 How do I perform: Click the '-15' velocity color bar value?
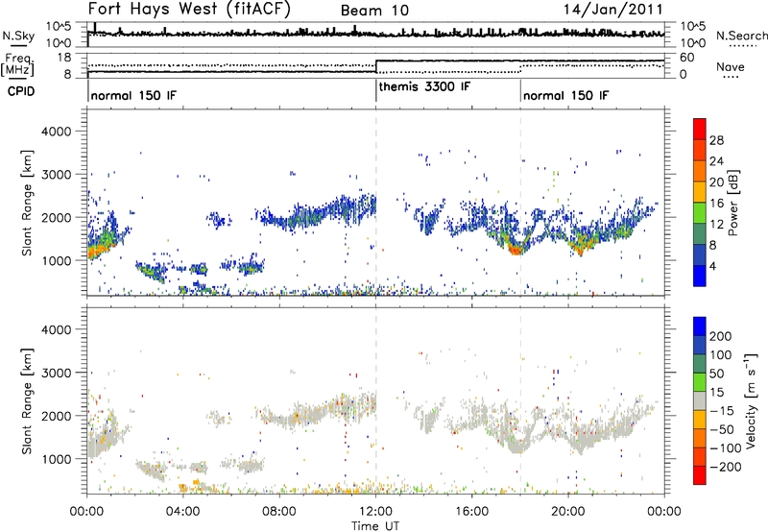point(722,411)
